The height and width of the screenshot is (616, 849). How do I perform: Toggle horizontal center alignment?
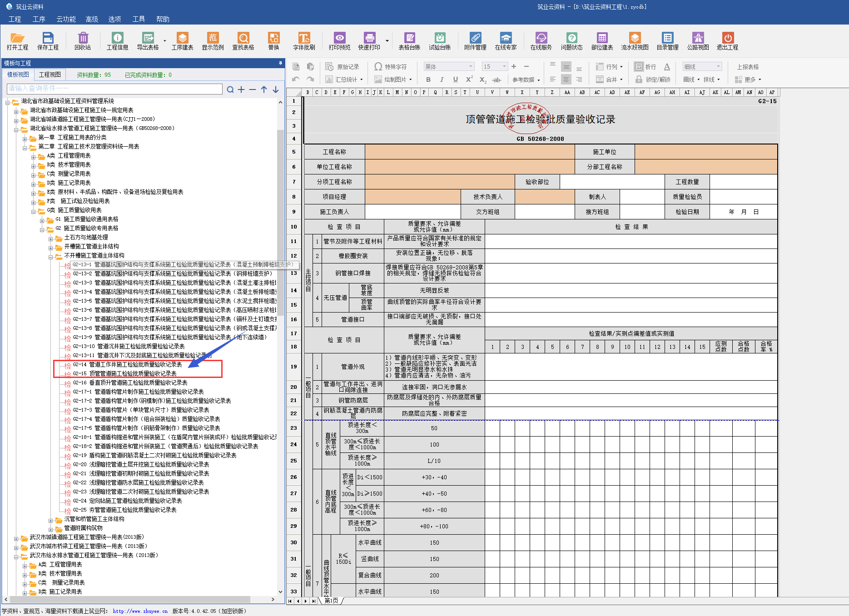[566, 79]
